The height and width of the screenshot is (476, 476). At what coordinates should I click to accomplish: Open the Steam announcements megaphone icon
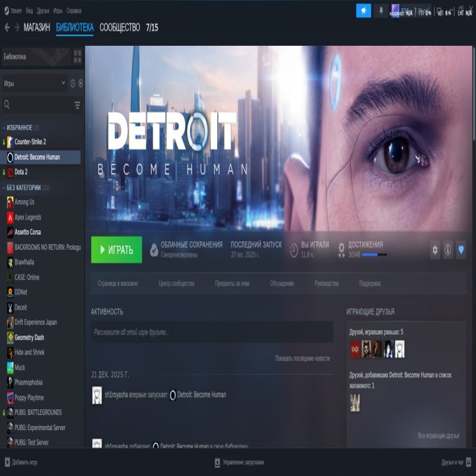pos(364,11)
